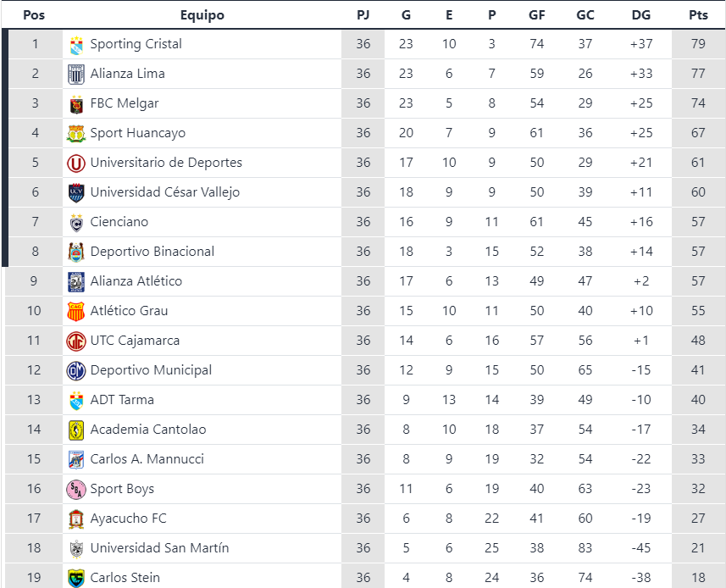Click Sporting Cristal's 79 points cell
Viewport: 726px width, 588px height.
pos(698,44)
